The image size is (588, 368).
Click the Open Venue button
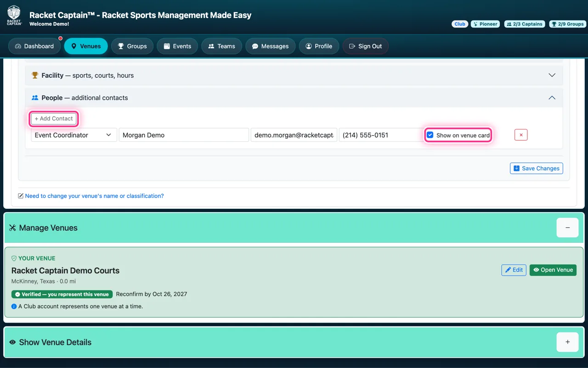point(553,270)
